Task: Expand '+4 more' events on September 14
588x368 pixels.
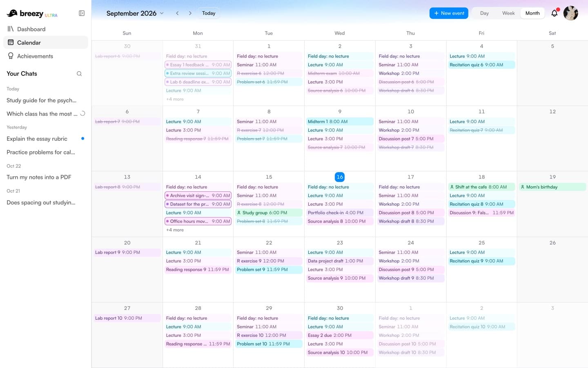Action: pyautogui.click(x=175, y=230)
